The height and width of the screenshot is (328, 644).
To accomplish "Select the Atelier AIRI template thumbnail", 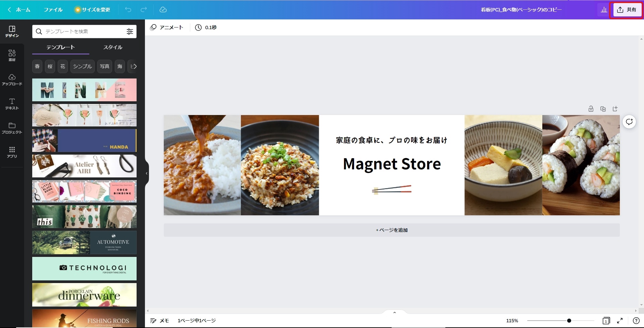I will point(84,166).
